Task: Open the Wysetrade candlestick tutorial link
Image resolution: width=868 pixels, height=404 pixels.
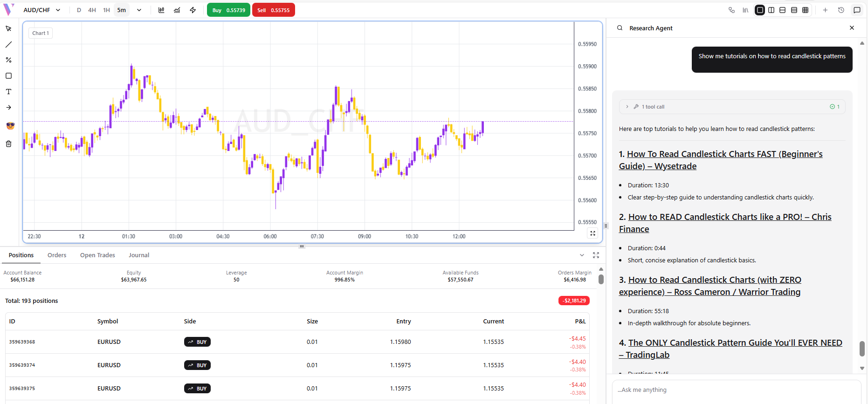Action: 720,160
